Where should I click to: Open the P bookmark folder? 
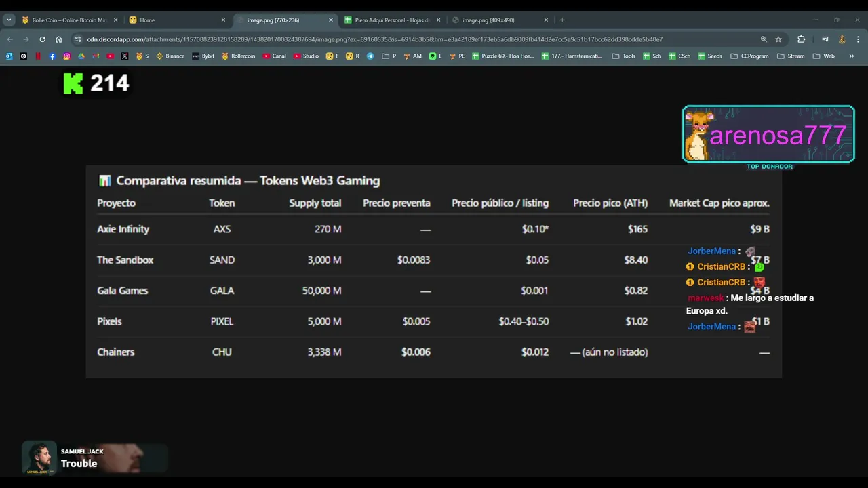click(389, 56)
